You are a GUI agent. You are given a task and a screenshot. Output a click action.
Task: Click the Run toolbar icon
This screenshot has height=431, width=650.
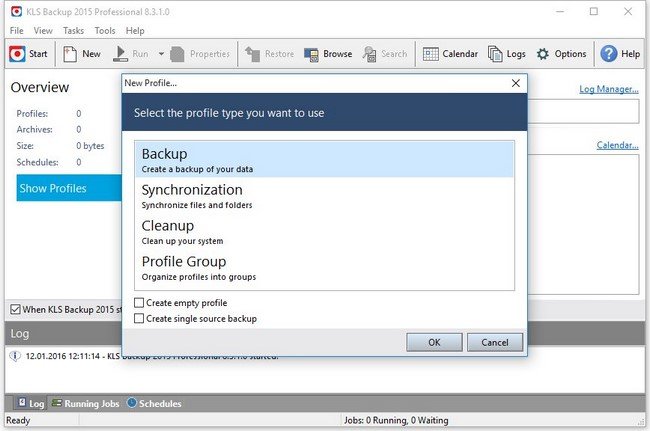coord(120,54)
